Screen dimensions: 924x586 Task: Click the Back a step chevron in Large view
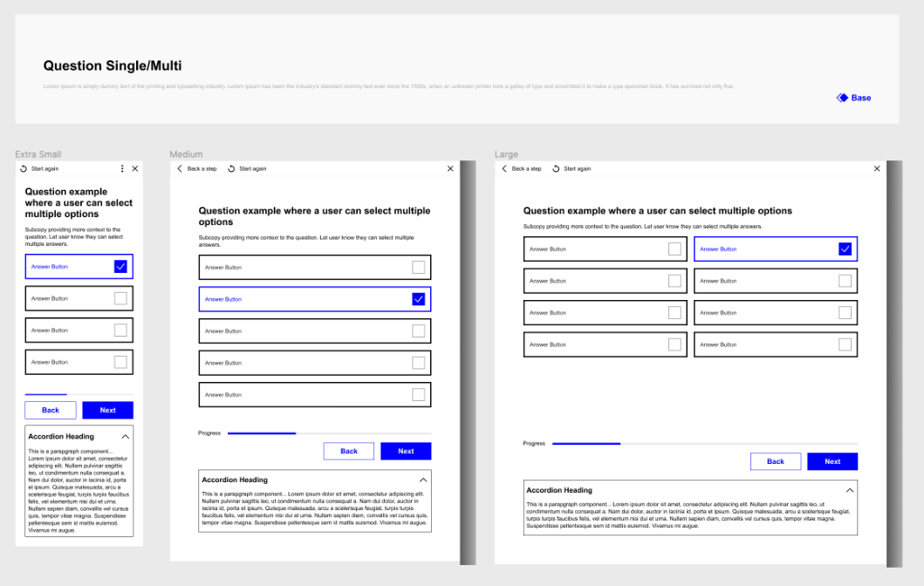pyautogui.click(x=506, y=168)
